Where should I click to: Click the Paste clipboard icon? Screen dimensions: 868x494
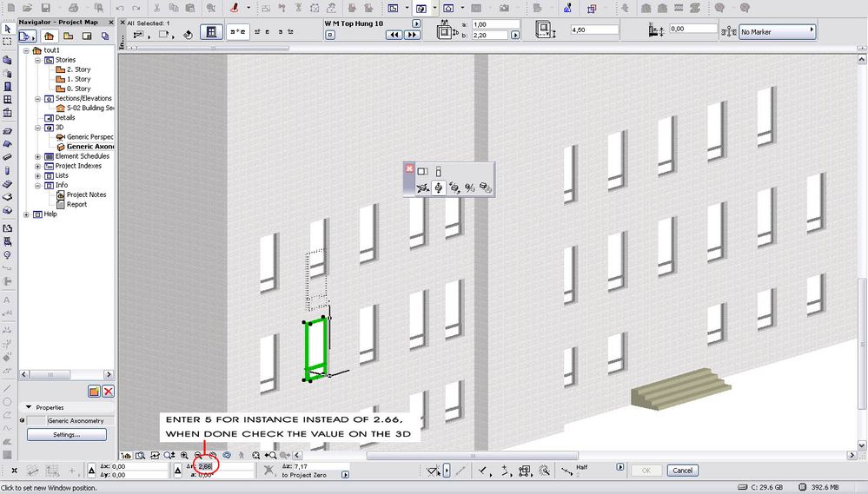tap(190, 8)
